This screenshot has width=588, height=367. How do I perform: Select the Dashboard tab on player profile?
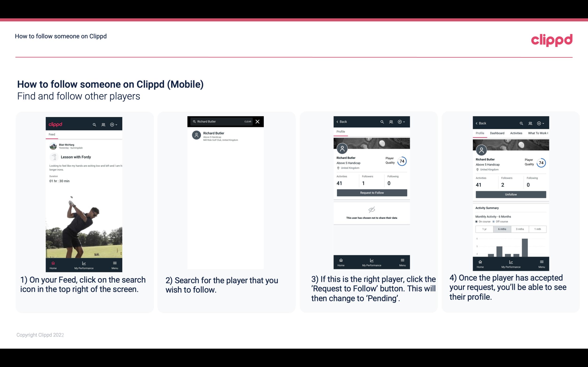(x=497, y=133)
